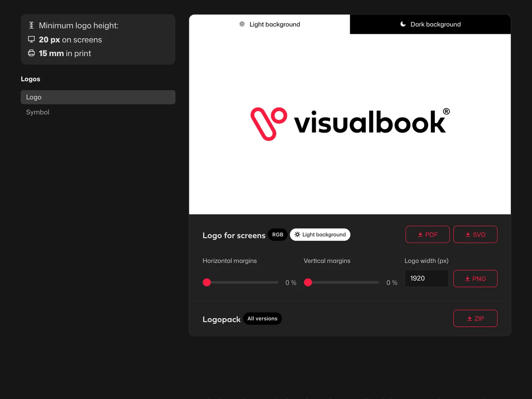Click the 'Logo width (px)' label

coord(426,261)
